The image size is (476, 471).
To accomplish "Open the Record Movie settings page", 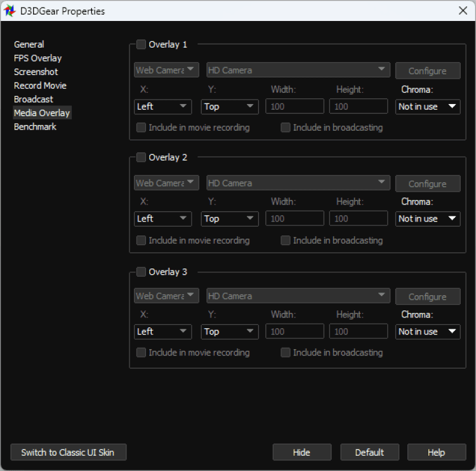I will click(x=40, y=85).
